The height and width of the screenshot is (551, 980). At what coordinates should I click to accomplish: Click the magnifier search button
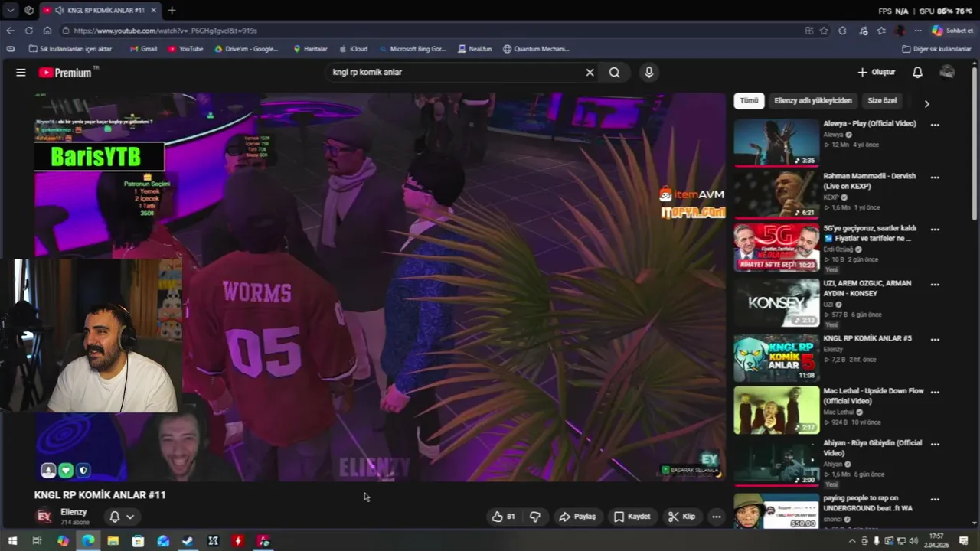tap(614, 73)
